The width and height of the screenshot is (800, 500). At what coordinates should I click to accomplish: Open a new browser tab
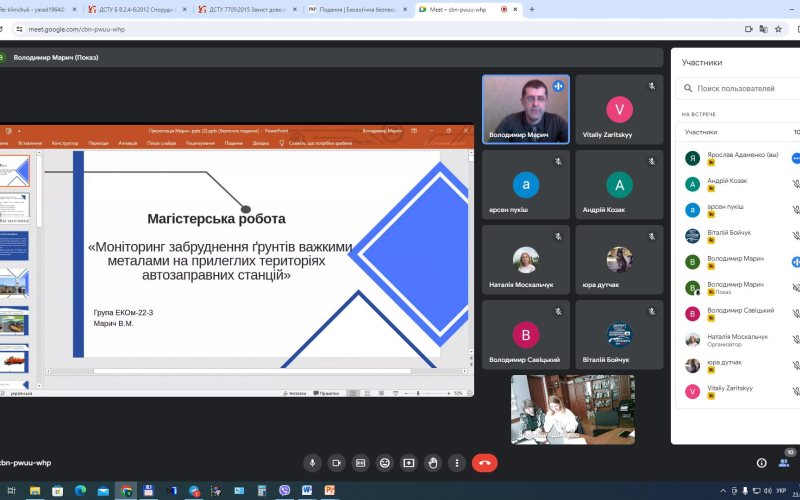pyautogui.click(x=532, y=9)
